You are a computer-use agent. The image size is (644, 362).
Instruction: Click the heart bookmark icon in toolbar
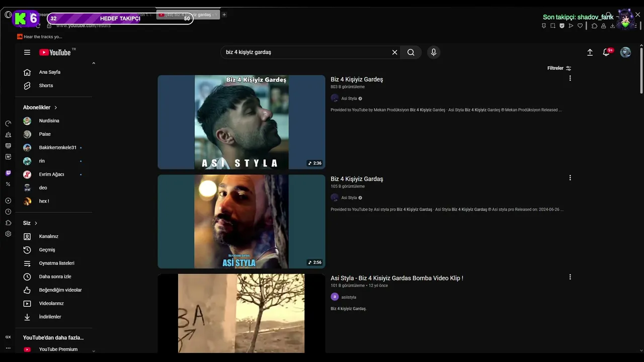point(580,26)
